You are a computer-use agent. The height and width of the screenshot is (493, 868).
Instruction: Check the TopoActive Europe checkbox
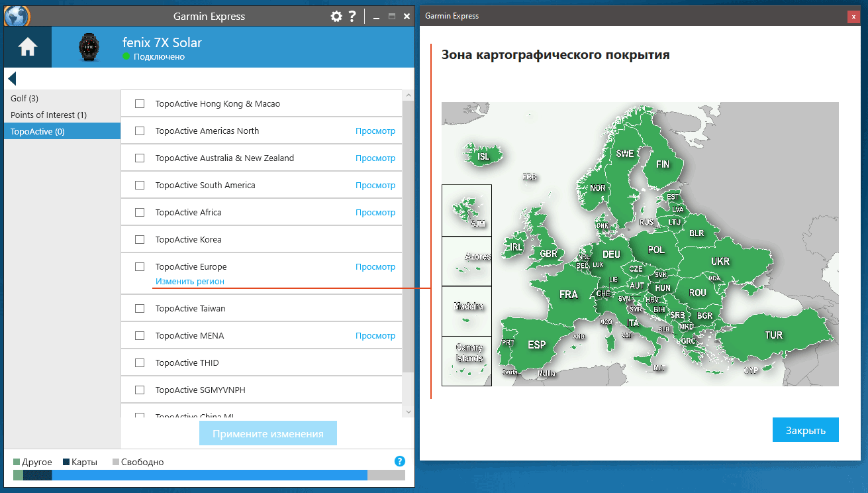click(x=140, y=267)
